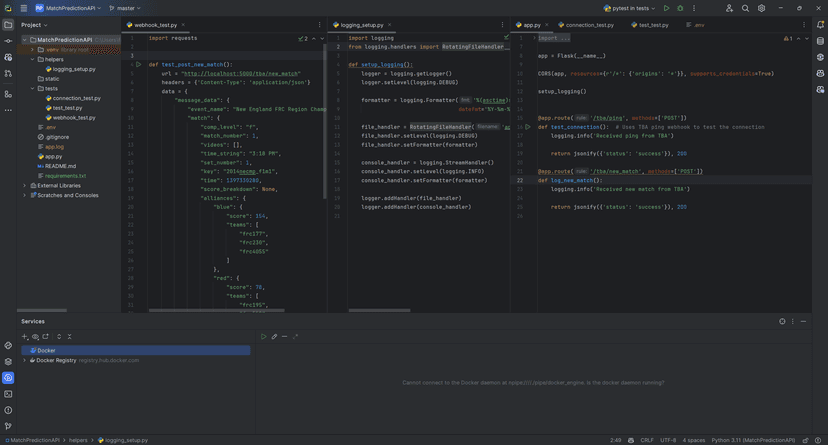Switch to the test_test.py editor tab
Screen dimensions: 828x445
pyautogui.click(x=653, y=25)
